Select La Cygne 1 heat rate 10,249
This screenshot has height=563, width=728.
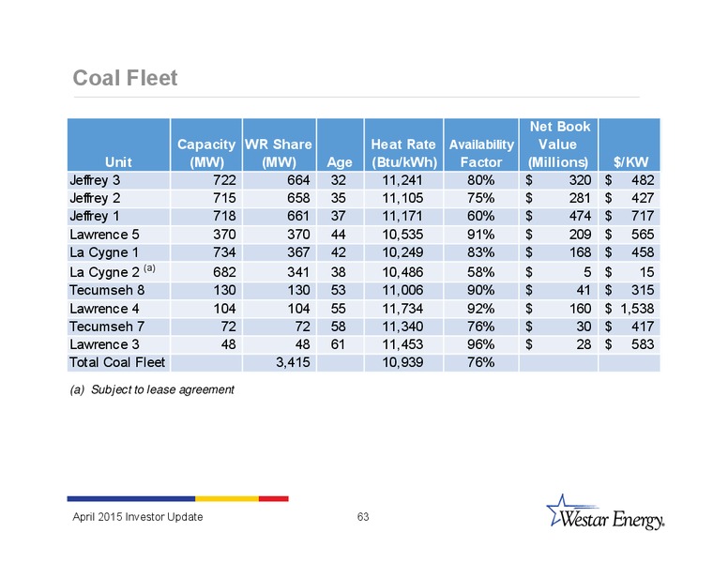pos(402,252)
